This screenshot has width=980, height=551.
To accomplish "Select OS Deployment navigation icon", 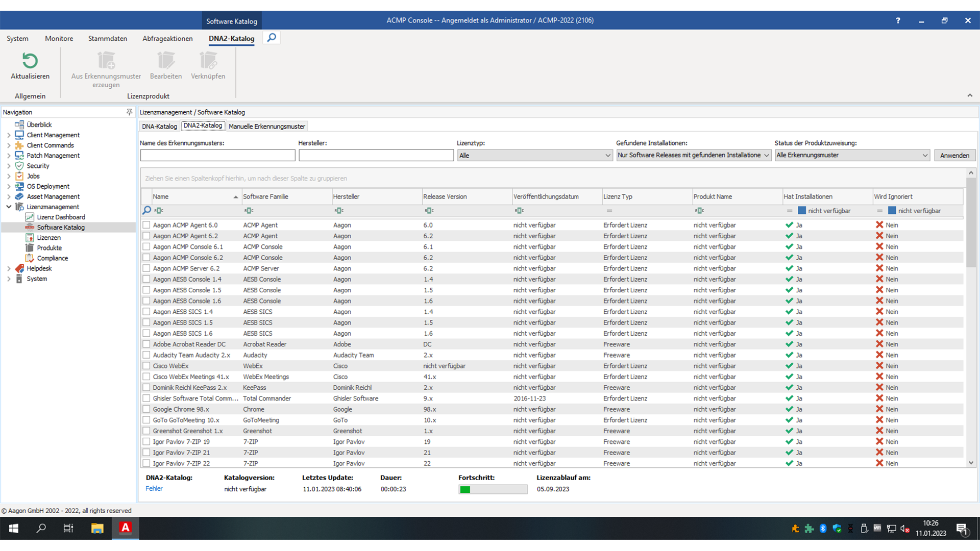I will [x=19, y=186].
